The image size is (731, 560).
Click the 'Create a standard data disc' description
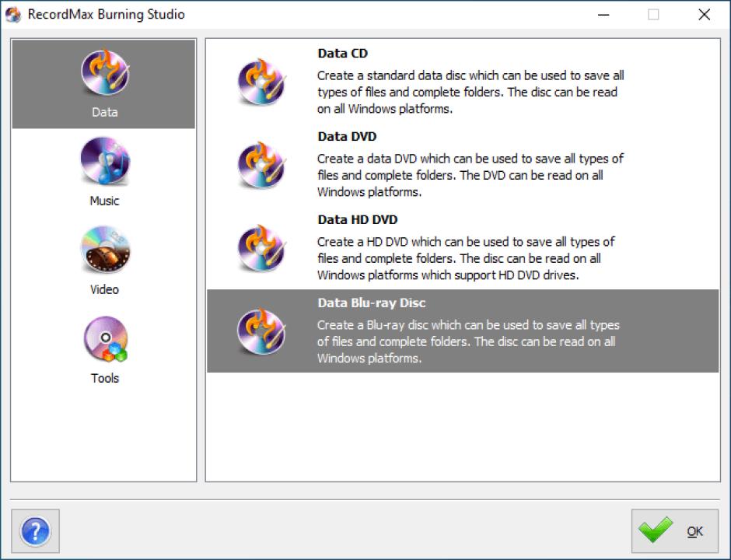[470, 92]
